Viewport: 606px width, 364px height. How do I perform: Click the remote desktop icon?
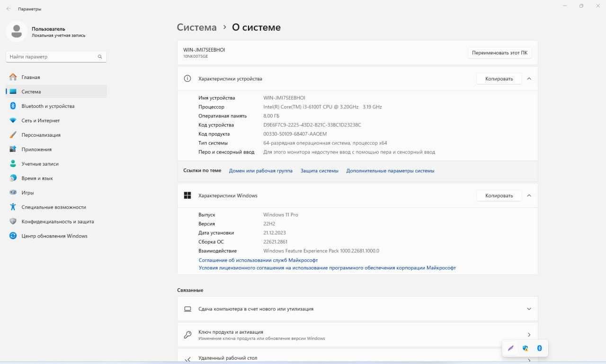[187, 359]
